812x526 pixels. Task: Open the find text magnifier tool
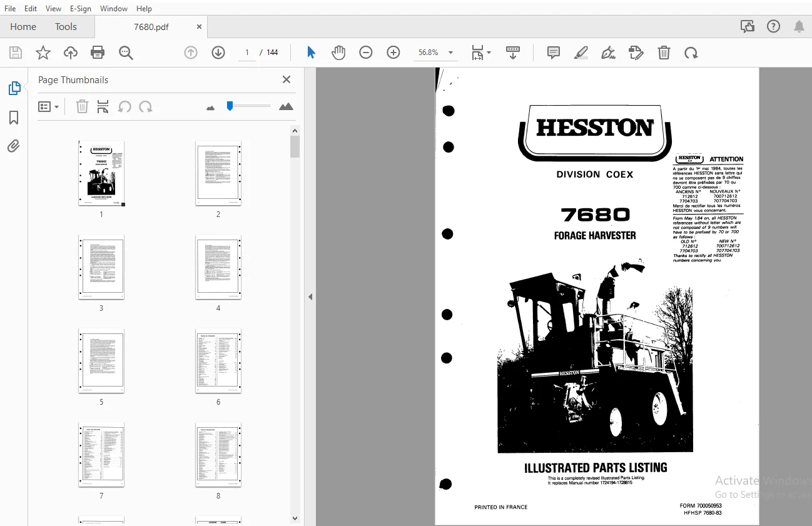point(126,53)
